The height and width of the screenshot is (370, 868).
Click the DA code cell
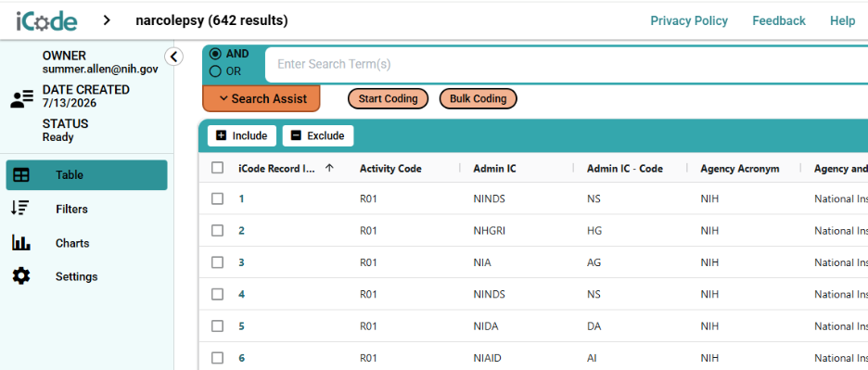click(x=594, y=326)
